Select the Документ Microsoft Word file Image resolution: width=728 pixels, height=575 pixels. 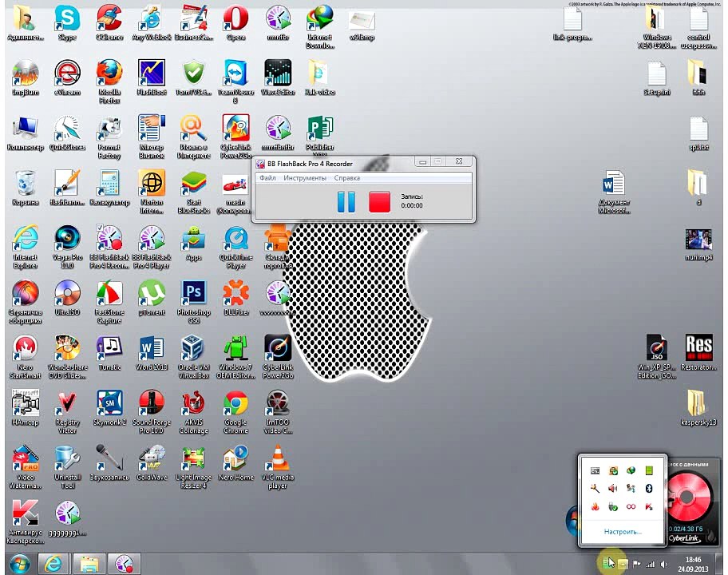point(615,192)
